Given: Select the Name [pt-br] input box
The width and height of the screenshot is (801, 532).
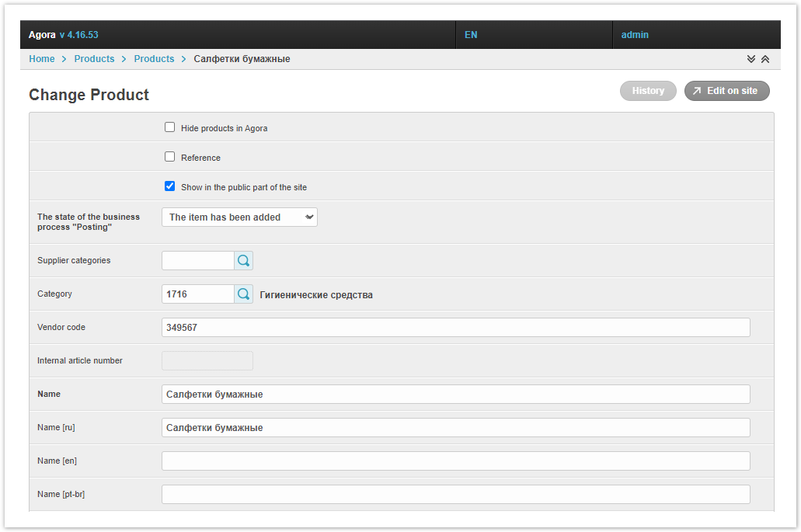Looking at the screenshot, I should 455,495.
